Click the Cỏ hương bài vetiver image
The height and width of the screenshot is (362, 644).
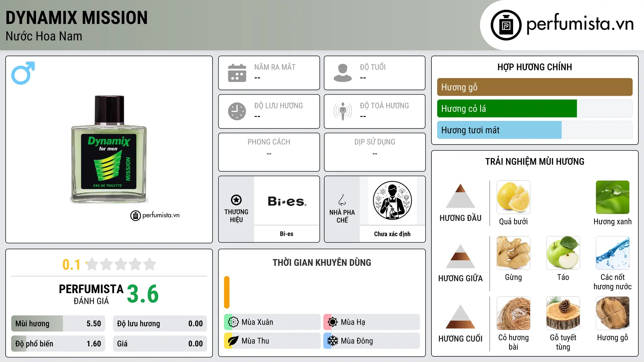pos(514,313)
